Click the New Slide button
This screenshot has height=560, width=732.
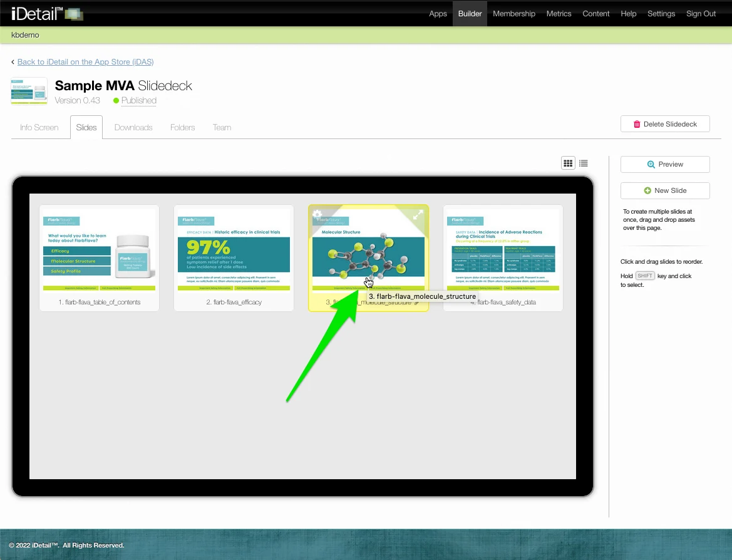click(665, 190)
